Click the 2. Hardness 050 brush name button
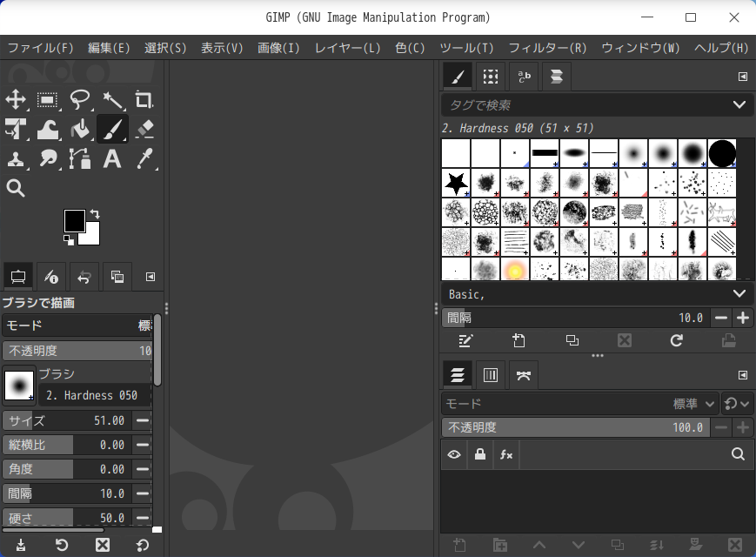 [x=92, y=395]
